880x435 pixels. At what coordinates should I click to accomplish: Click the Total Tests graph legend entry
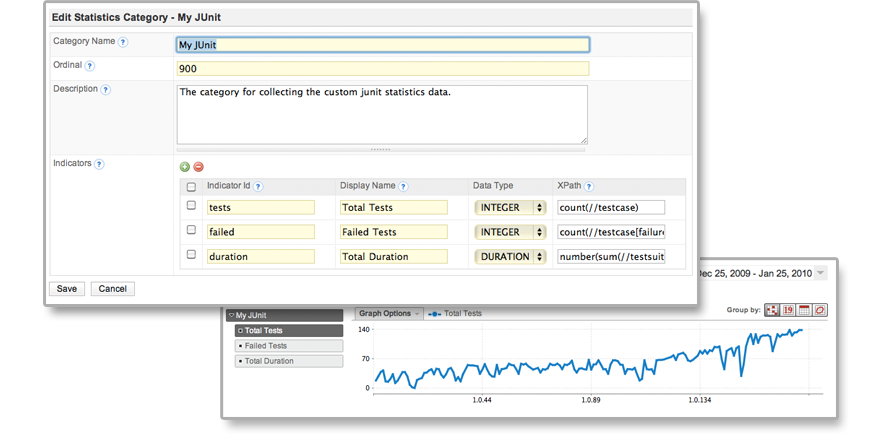coord(455,314)
